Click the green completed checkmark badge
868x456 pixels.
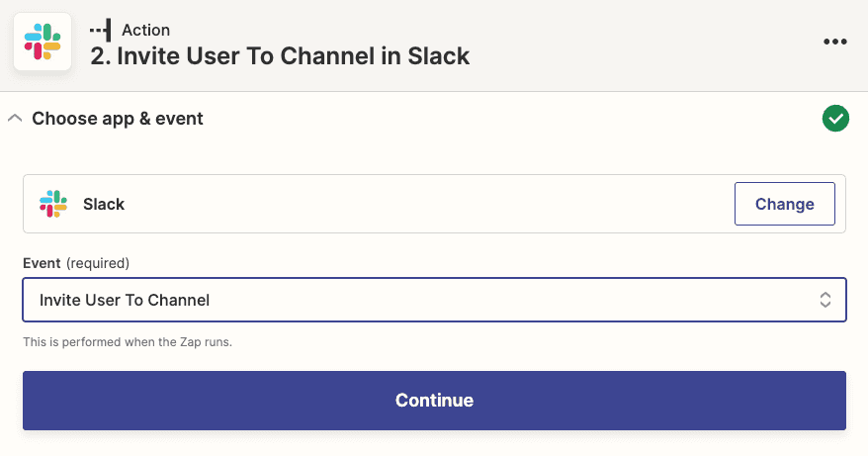click(835, 118)
